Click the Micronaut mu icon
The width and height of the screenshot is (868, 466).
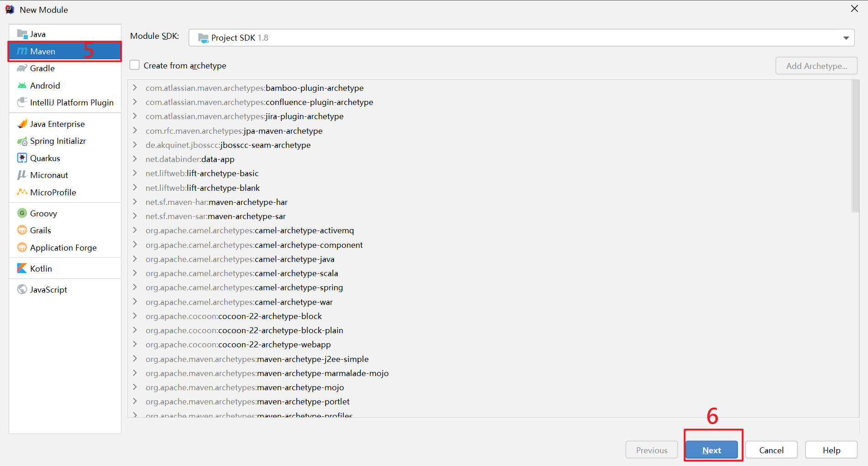pyautogui.click(x=22, y=175)
